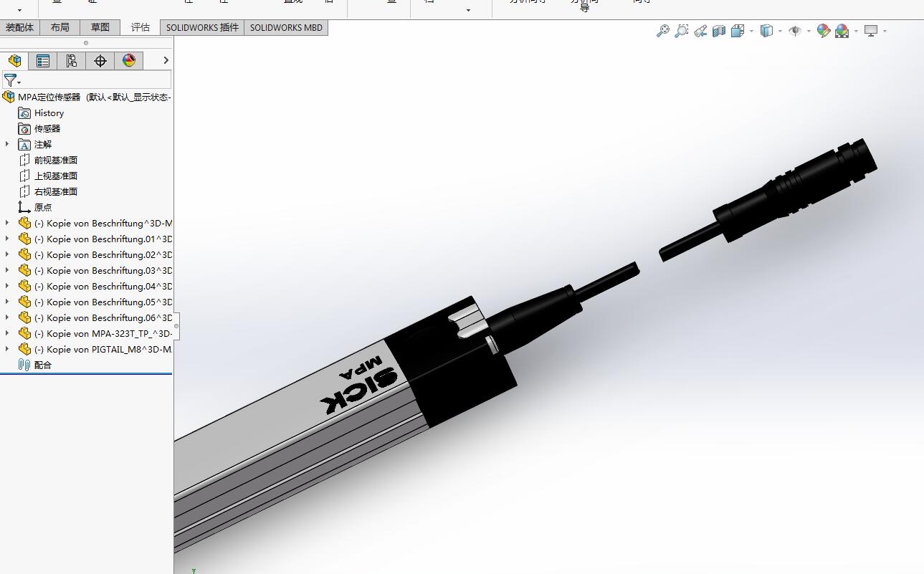Open the SOLIDWORKS MBD tab
The height and width of the screenshot is (574, 924).
tap(286, 27)
